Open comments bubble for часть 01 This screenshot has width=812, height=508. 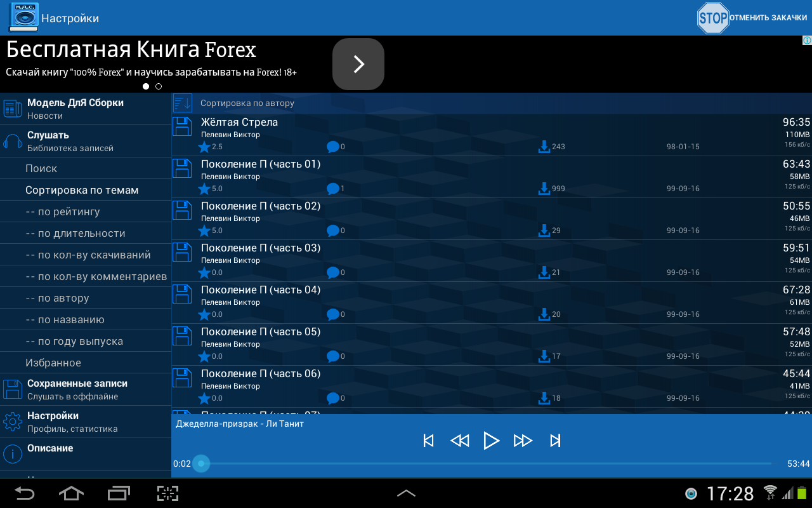332,189
